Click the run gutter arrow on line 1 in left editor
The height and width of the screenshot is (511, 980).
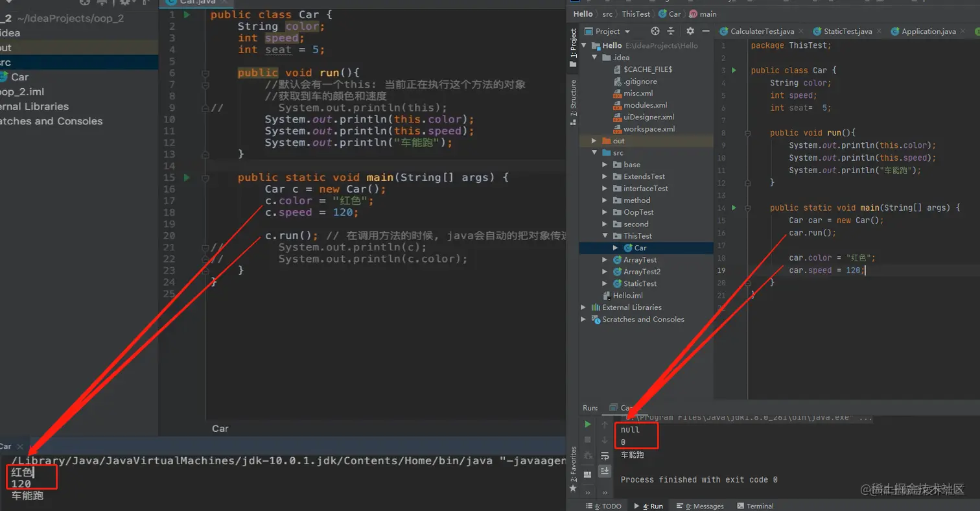[187, 14]
